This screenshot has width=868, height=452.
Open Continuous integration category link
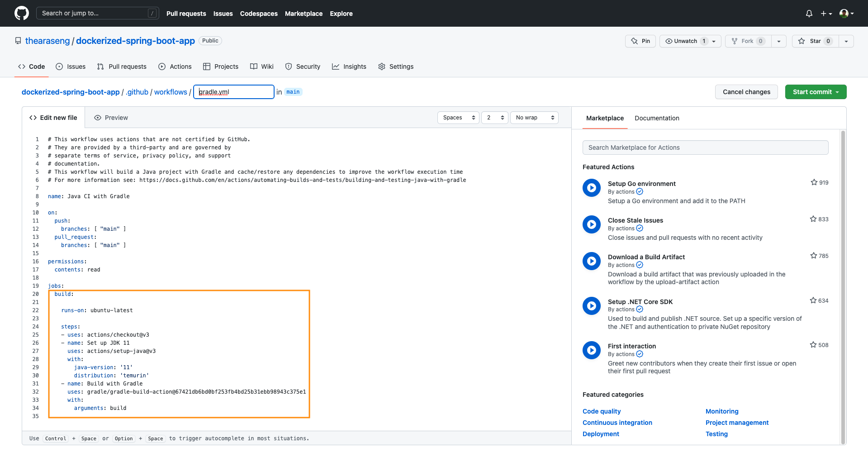[x=617, y=423]
